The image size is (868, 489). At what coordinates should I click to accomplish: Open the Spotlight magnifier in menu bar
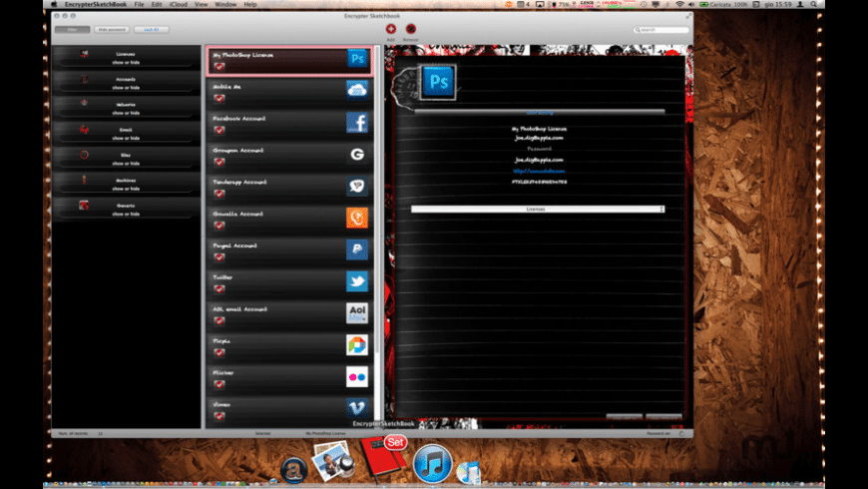814,4
